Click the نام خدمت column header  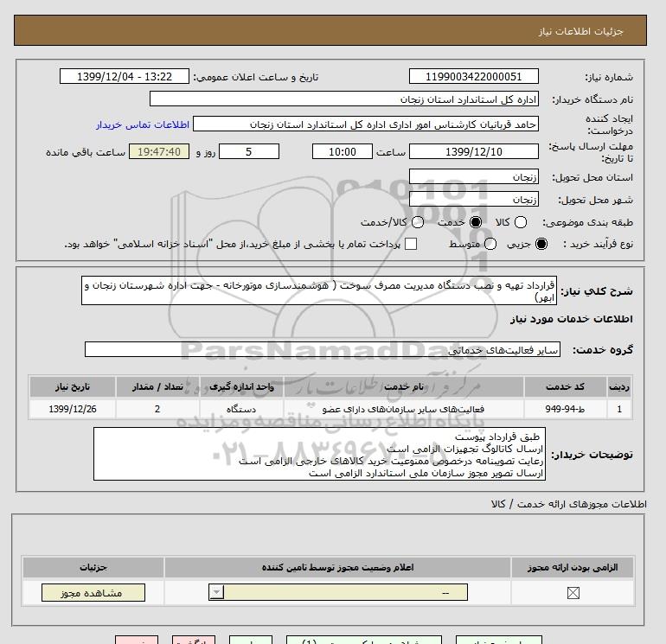[404, 386]
